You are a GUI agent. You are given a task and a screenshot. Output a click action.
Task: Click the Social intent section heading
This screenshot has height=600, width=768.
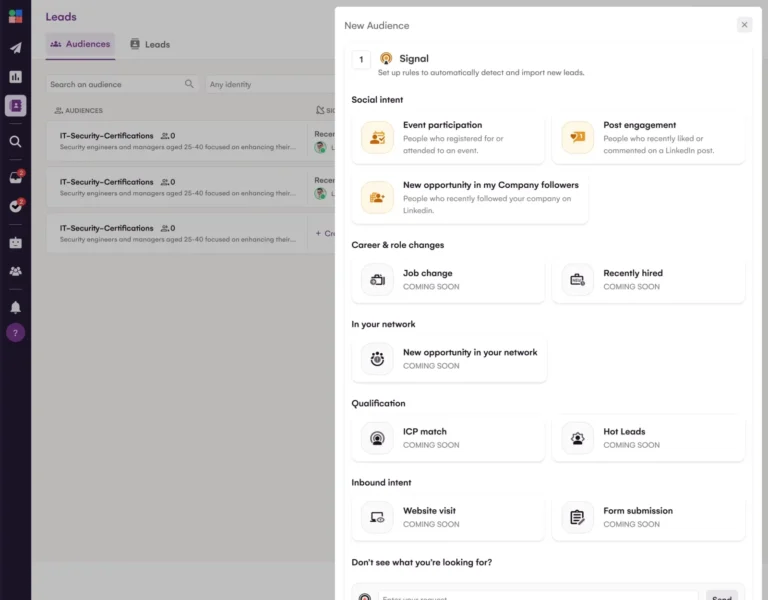tap(377, 99)
